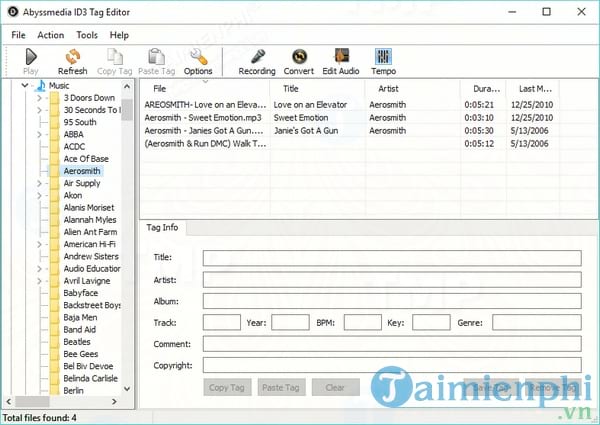Viewport: 600px width, 425px height.
Task: Select the Bee Gees folder
Action: (81, 354)
